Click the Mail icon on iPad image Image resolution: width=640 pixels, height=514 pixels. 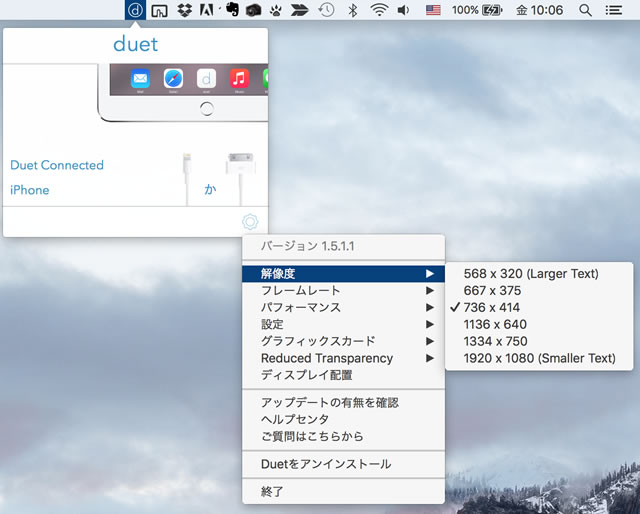coord(140,79)
